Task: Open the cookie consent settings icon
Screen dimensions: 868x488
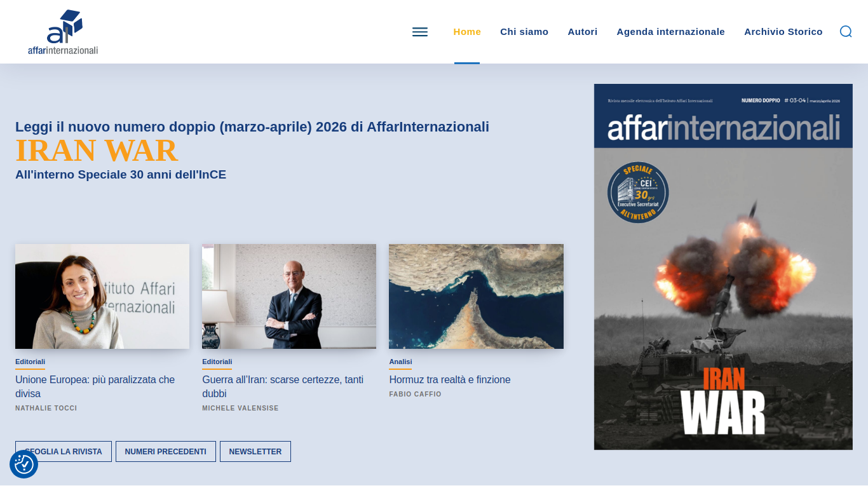Action: click(24, 464)
